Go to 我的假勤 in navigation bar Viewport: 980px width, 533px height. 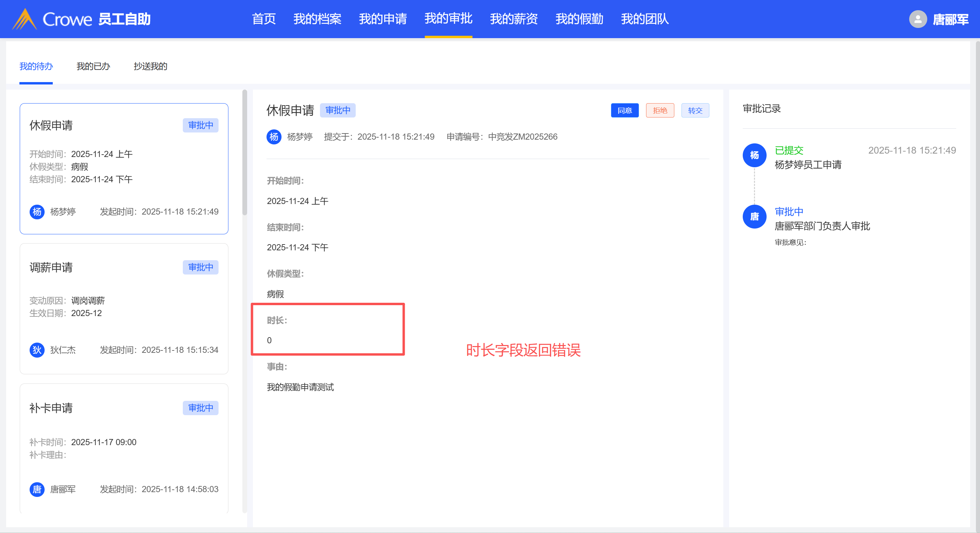[579, 19]
